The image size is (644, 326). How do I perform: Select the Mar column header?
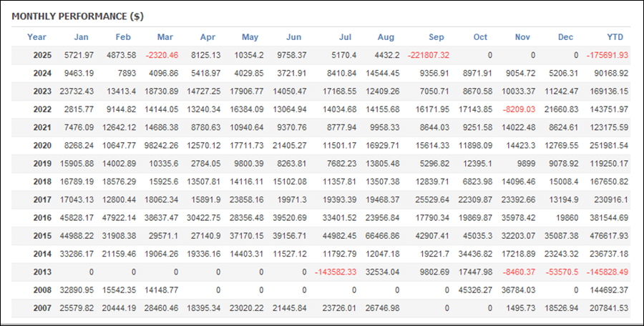(165, 37)
